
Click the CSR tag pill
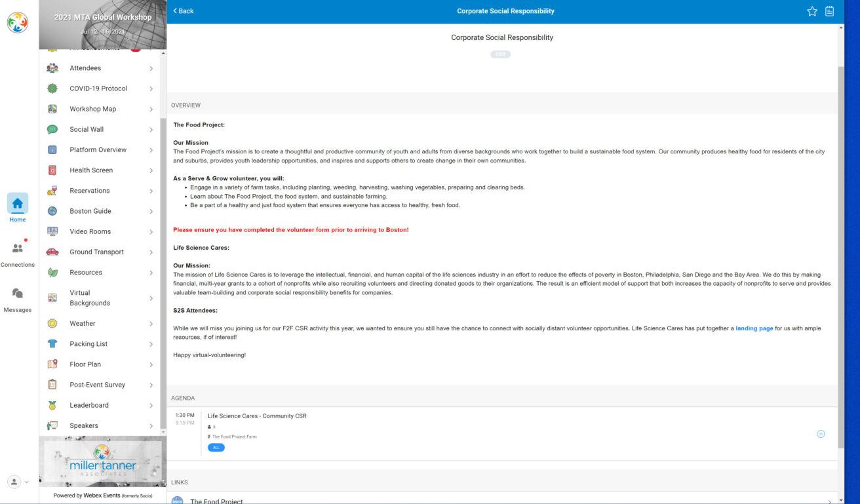point(501,54)
